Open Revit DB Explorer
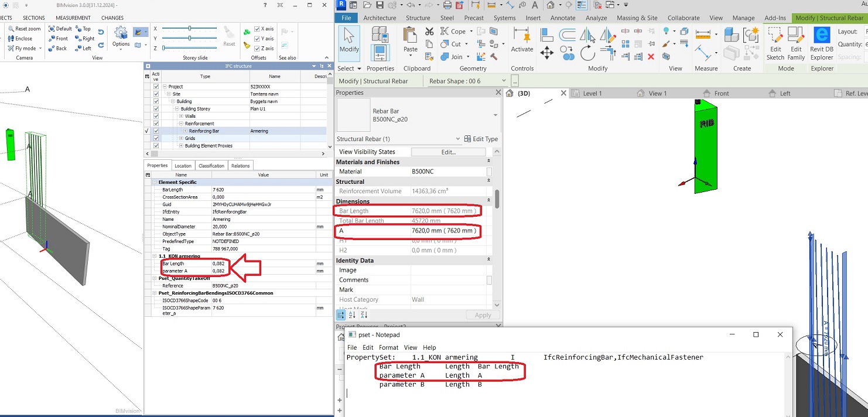 coord(822,43)
